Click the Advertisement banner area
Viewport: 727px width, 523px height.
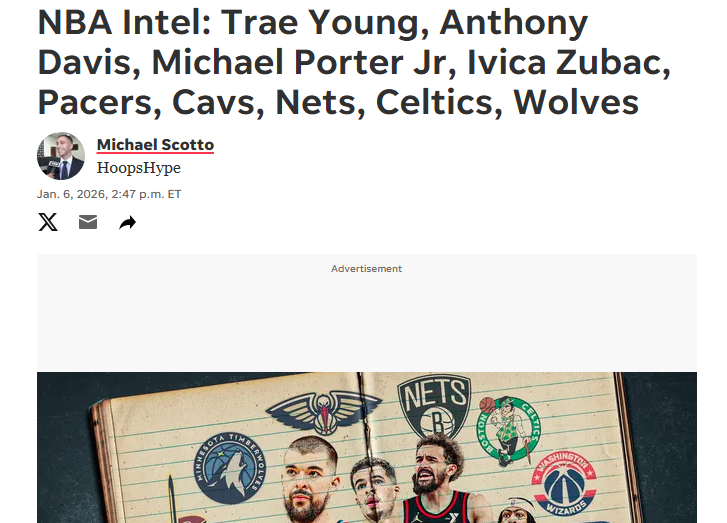(x=367, y=313)
